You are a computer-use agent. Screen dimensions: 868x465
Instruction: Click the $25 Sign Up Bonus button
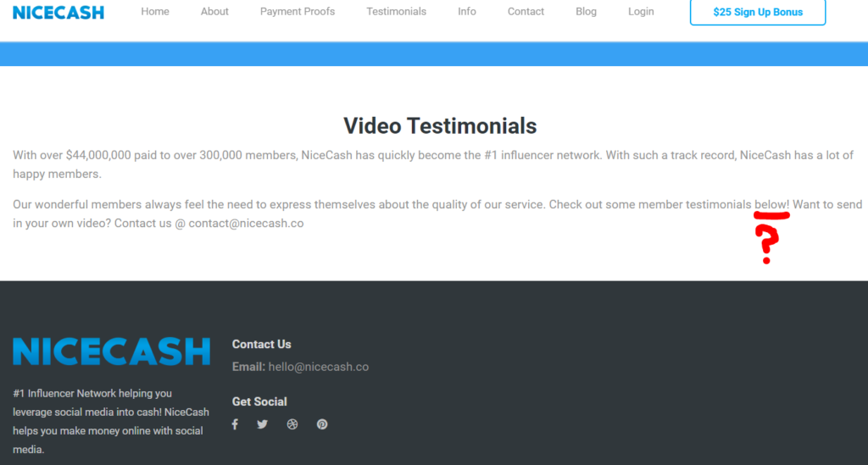coord(758,12)
